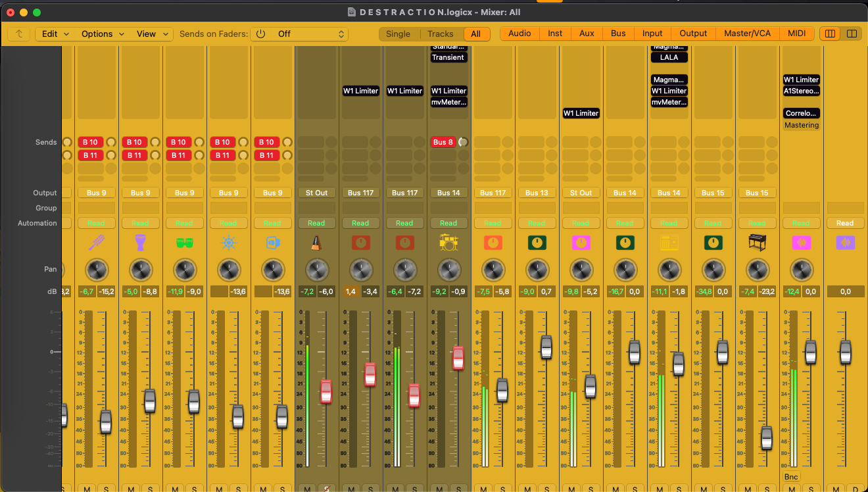
Task: Expand the Options dropdown menu
Action: (x=103, y=34)
